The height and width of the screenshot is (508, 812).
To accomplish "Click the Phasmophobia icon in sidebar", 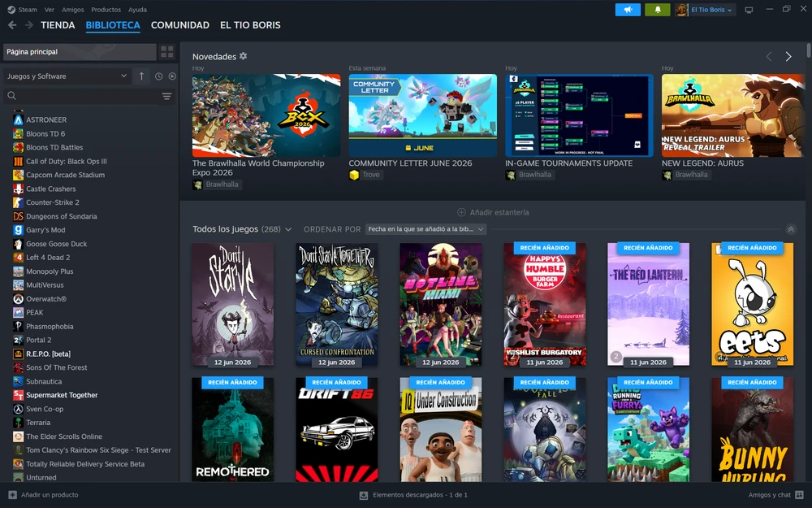I will pos(18,327).
